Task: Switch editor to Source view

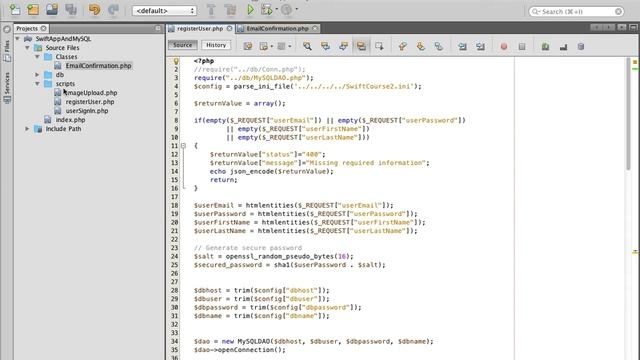Action: coord(182,45)
